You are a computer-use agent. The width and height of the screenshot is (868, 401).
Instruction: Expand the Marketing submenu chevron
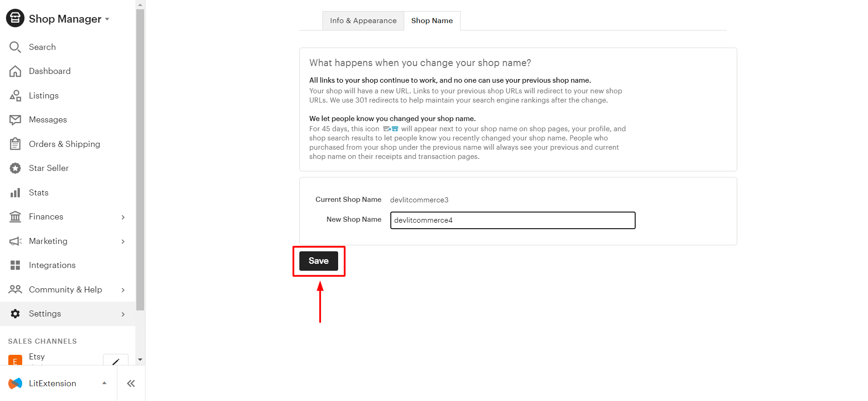click(x=123, y=242)
